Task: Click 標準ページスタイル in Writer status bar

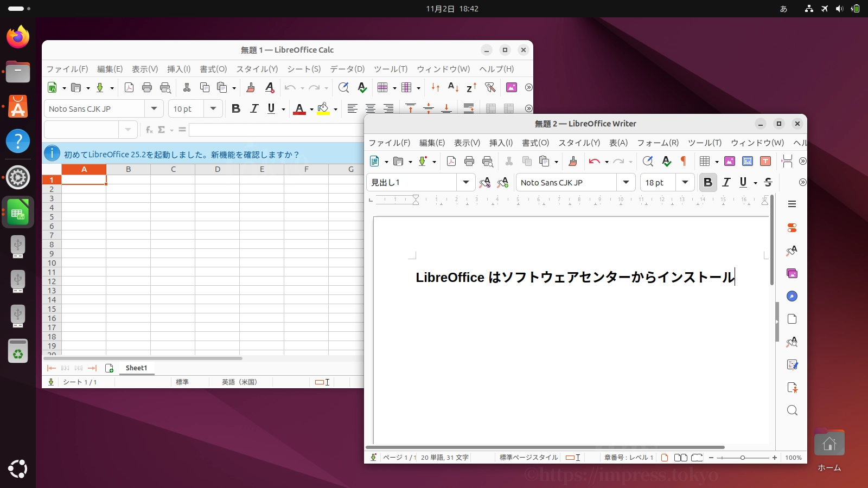Action: [528, 458]
